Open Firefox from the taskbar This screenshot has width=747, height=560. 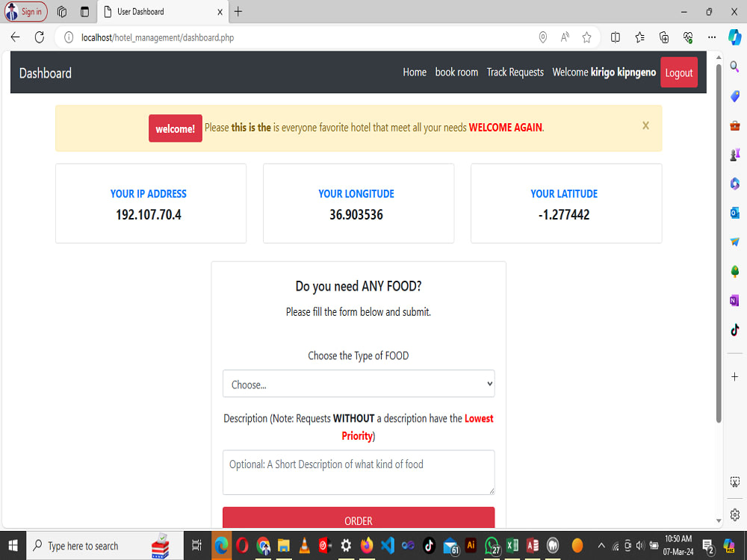click(x=367, y=546)
